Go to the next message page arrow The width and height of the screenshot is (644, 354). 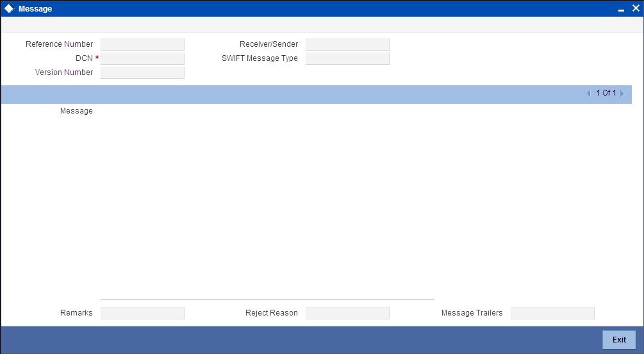click(622, 94)
